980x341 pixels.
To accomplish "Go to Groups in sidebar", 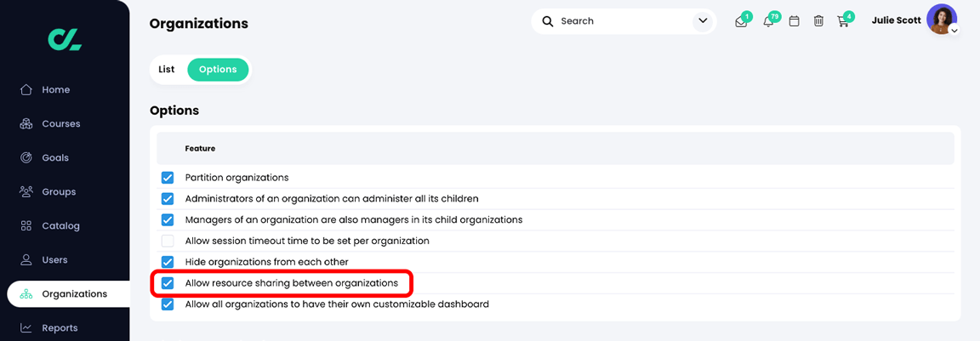I will [x=59, y=191].
